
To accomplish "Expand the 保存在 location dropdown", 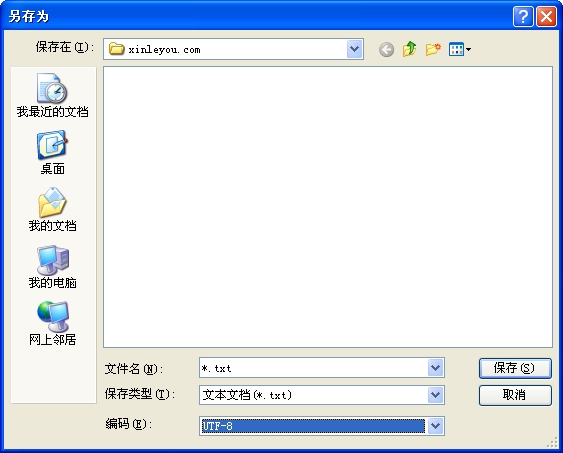I will point(354,49).
